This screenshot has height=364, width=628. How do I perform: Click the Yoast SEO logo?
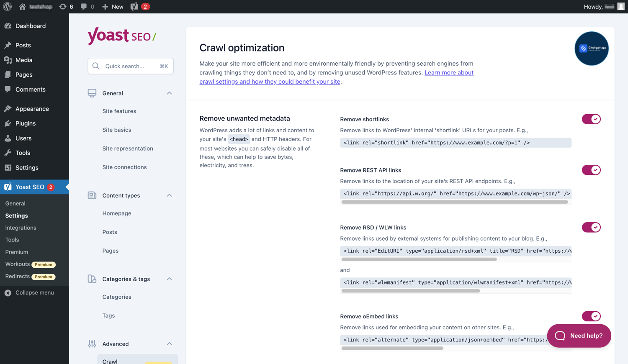tap(122, 36)
